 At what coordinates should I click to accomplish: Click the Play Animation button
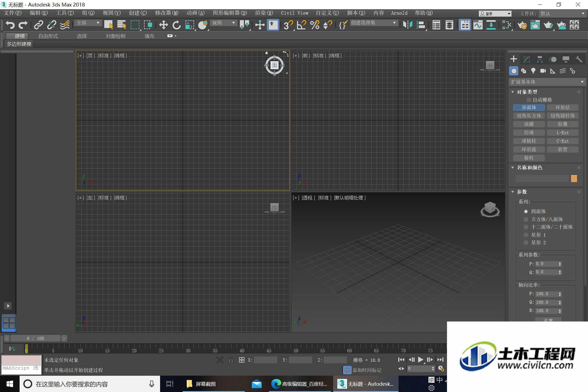421,360
